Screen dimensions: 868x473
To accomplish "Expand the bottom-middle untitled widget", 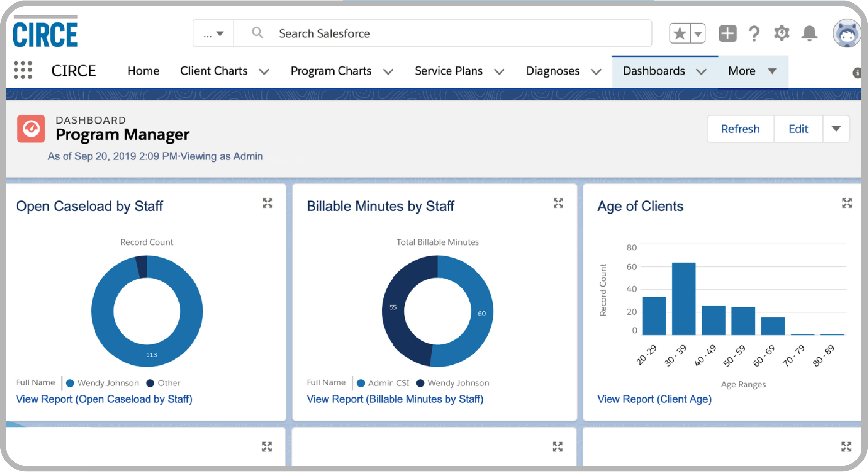I will [x=558, y=447].
